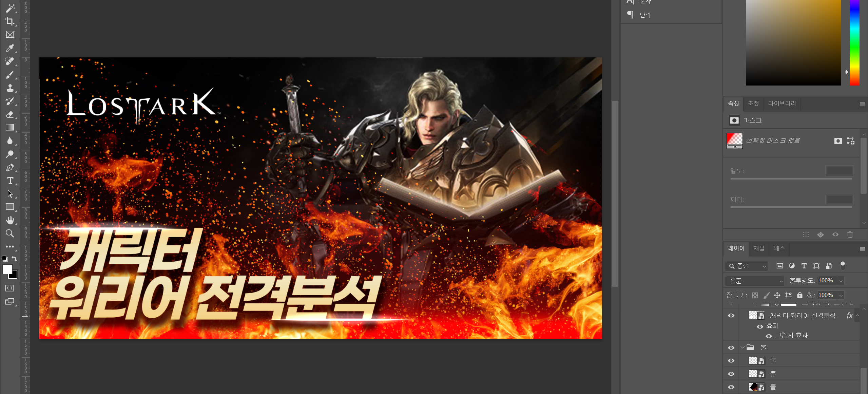Open the 종류 layer filter dropdown
The height and width of the screenshot is (394, 868).
pyautogui.click(x=746, y=266)
